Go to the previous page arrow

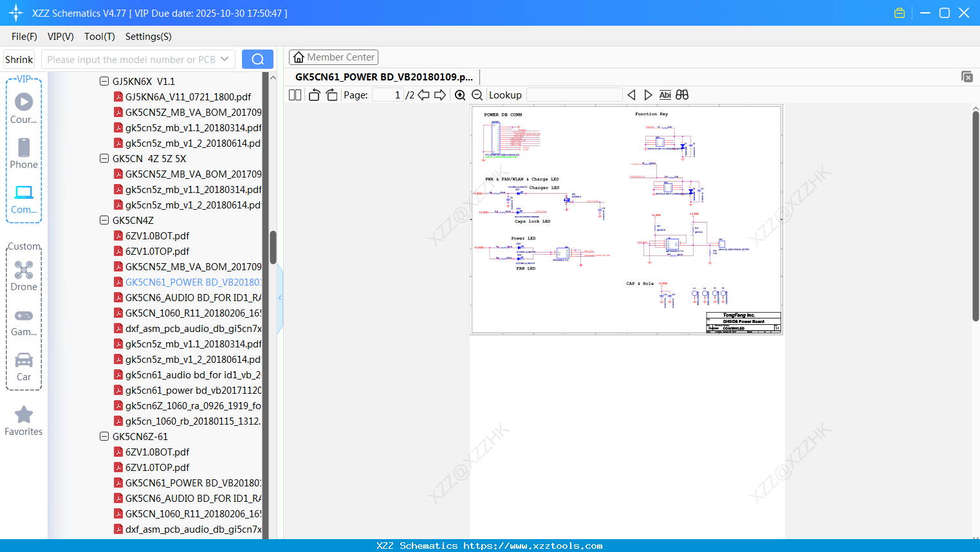(423, 95)
